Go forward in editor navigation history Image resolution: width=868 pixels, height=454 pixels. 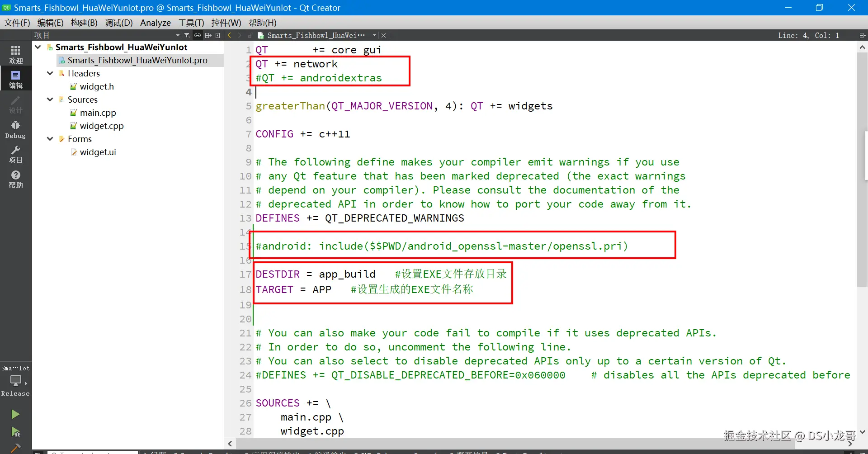click(240, 35)
